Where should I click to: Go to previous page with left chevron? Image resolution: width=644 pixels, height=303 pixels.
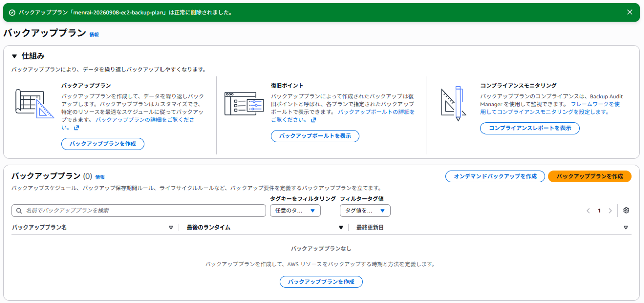pos(588,211)
